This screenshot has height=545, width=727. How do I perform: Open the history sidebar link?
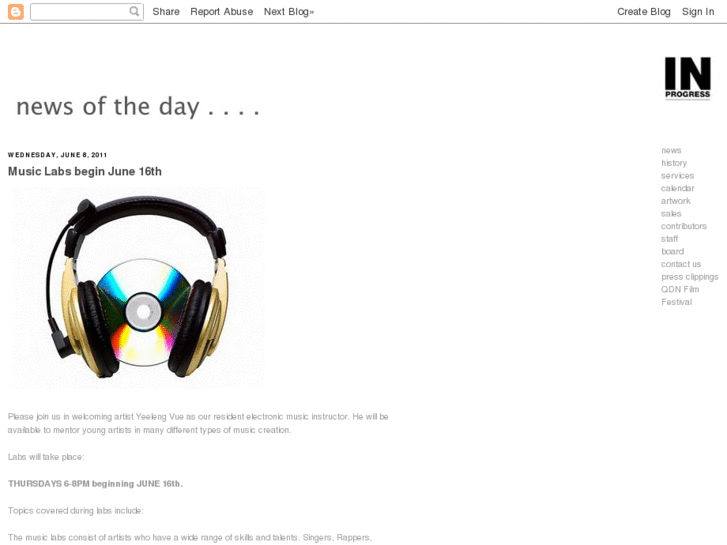click(x=674, y=163)
